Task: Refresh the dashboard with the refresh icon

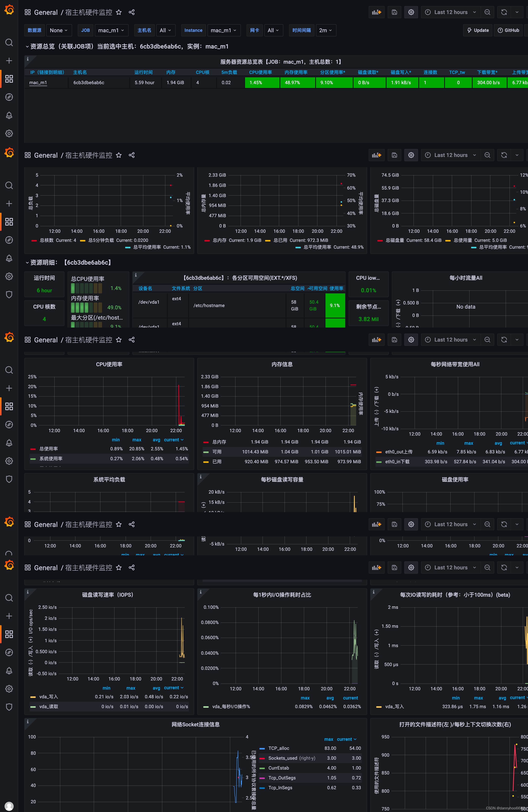Action: point(504,12)
